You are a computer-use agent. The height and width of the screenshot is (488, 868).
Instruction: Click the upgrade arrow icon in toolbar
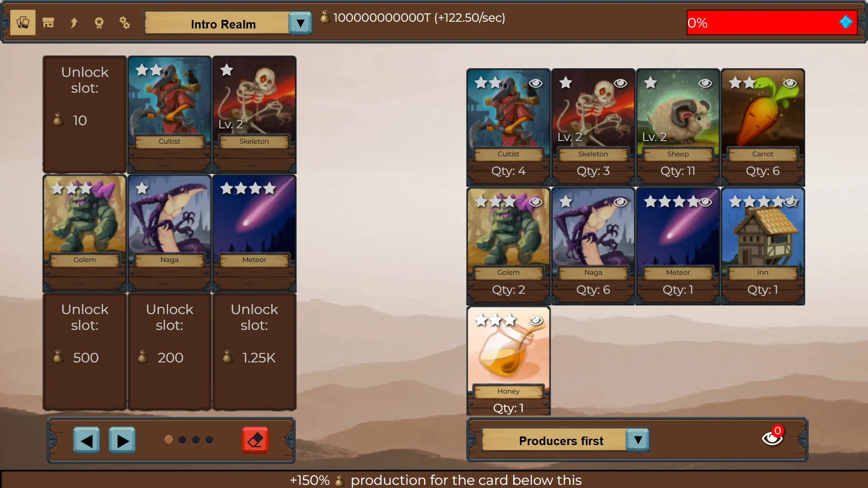pos(73,23)
